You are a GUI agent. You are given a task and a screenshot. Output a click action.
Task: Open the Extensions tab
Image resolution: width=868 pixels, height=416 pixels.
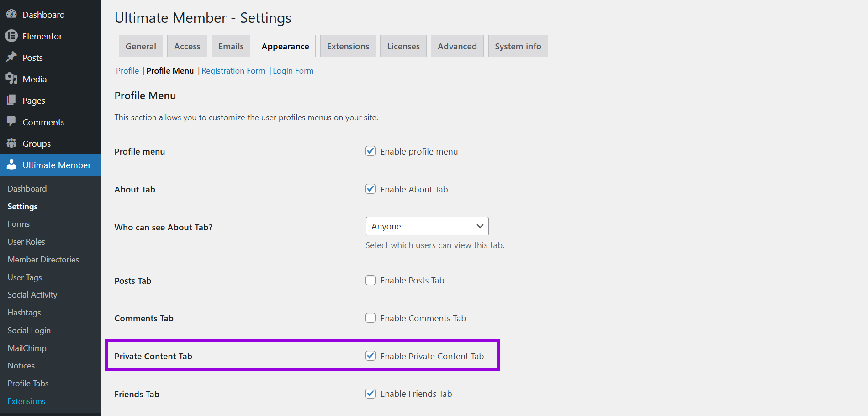click(348, 46)
